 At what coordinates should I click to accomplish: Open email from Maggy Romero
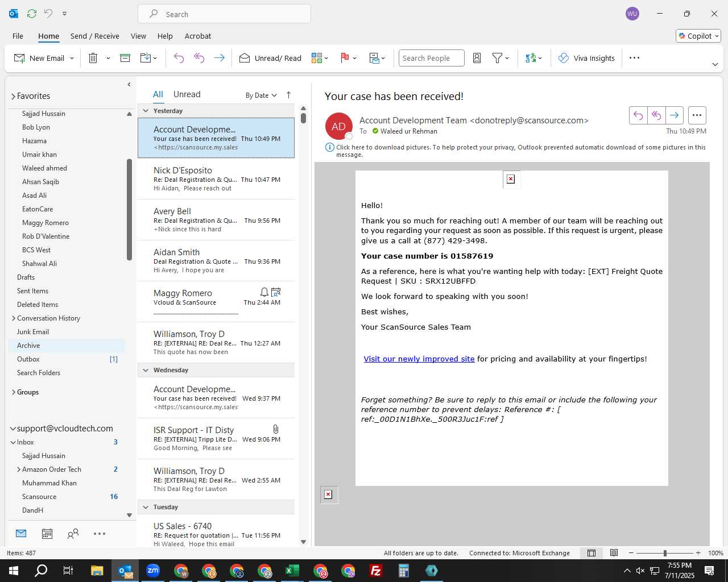tap(216, 302)
